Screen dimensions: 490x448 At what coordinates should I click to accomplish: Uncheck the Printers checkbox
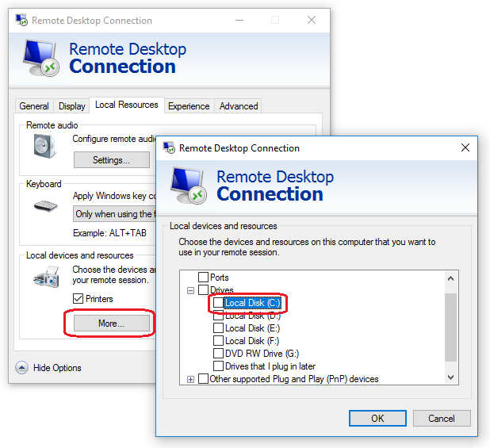click(78, 299)
